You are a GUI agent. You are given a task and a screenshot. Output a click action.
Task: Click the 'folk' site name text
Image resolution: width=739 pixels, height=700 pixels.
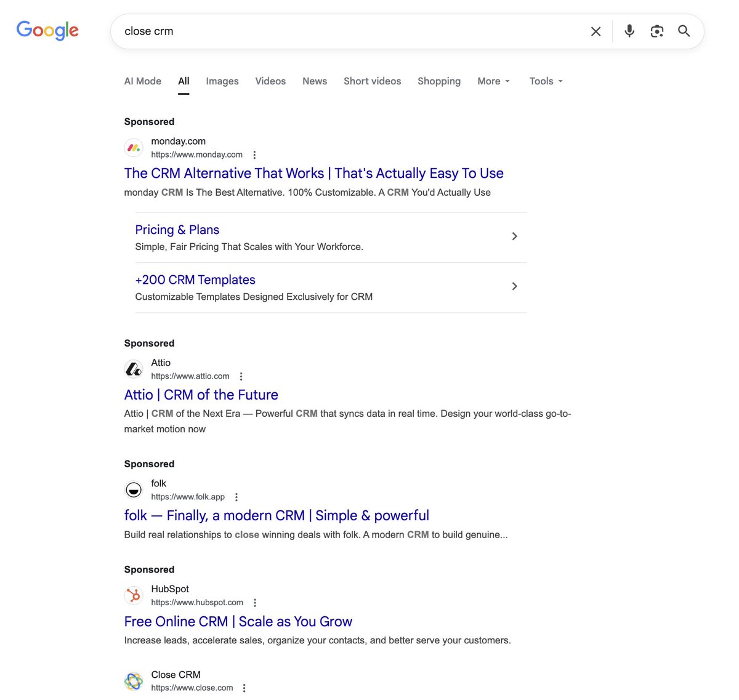click(159, 483)
